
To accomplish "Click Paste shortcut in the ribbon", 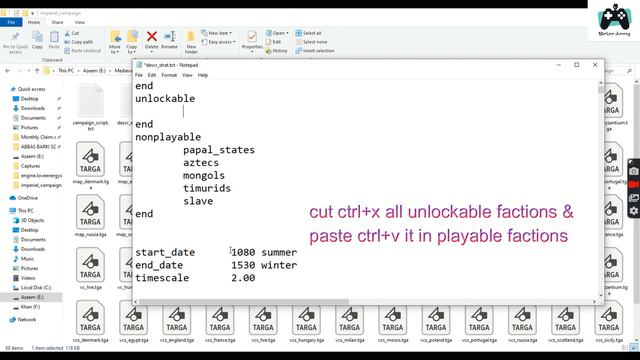I will [x=82, y=51].
